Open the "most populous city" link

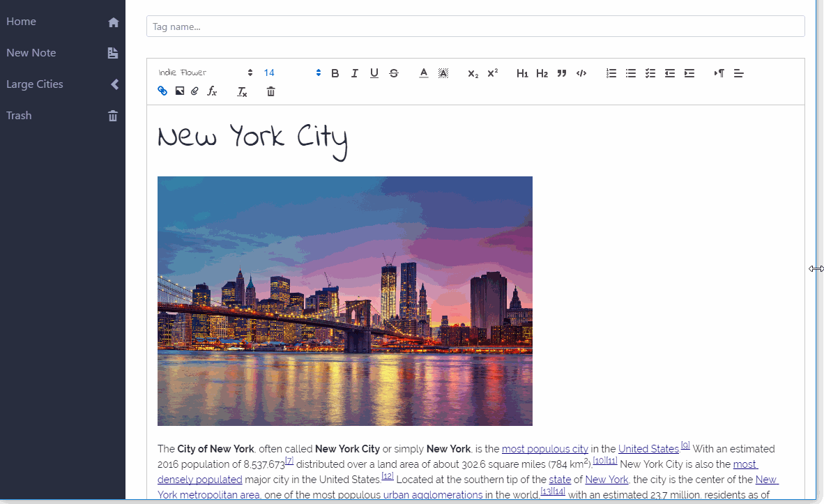tap(545, 450)
